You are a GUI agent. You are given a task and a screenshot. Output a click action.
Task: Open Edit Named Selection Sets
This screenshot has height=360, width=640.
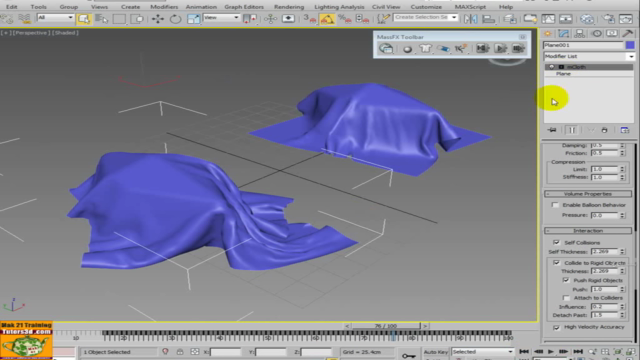point(383,19)
